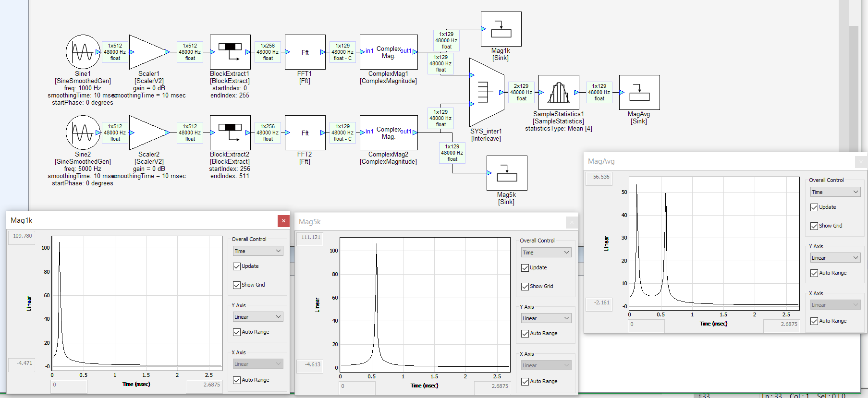Click the 1x129 wire label before MagAvg sink
Viewport: 868px width, 398px height.
click(599, 92)
